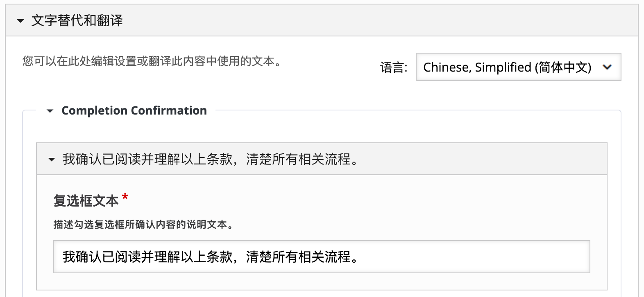This screenshot has height=297, width=644.
Task: Click the Completion Confirmation heading text
Action: (x=134, y=110)
